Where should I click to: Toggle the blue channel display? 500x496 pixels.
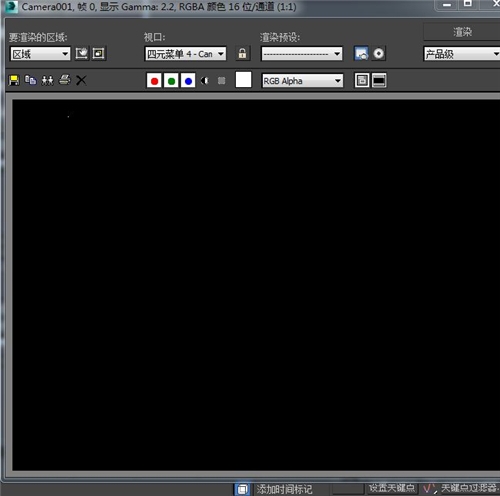click(188, 81)
